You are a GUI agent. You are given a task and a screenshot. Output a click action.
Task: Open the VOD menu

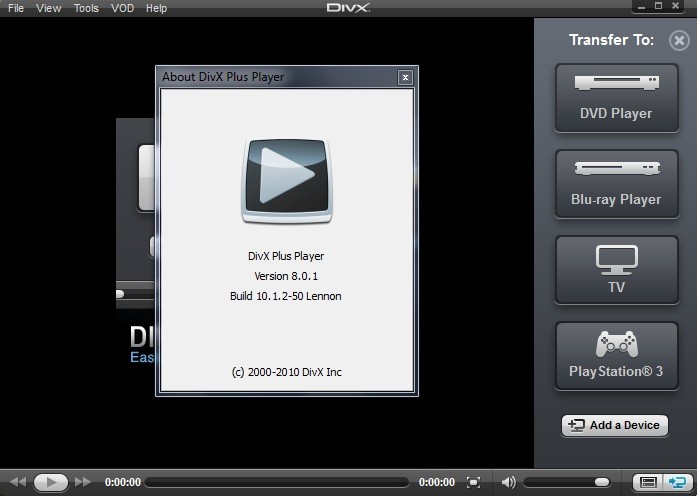coord(122,8)
